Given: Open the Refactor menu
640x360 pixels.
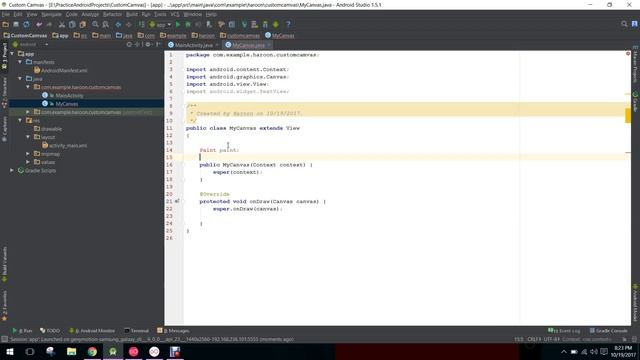Looking at the screenshot, I should (112, 14).
